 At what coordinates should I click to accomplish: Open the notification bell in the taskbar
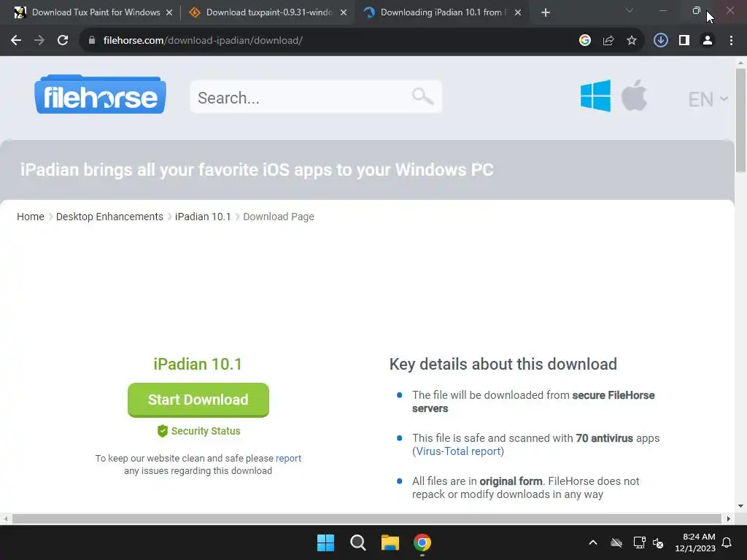727,542
